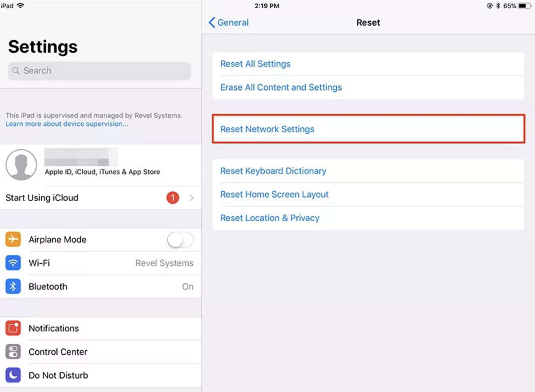This screenshot has width=535, height=392.
Task: Tap the Settings heading
Action: (x=43, y=47)
